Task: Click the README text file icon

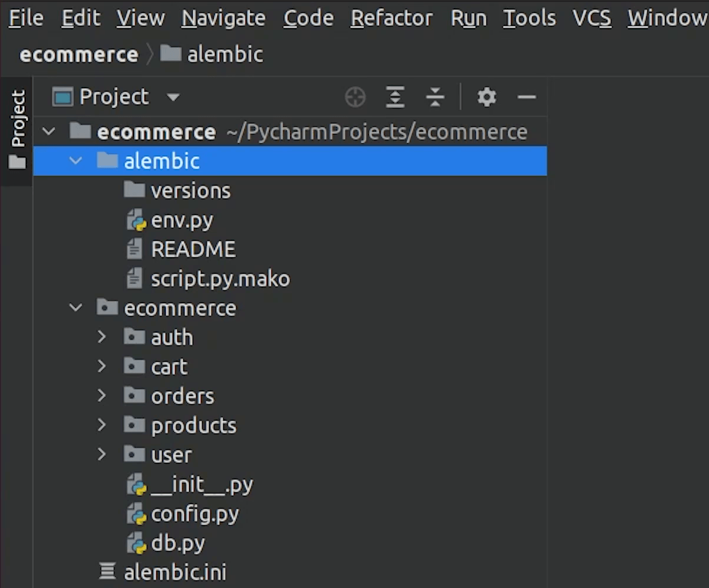Action: [135, 250]
